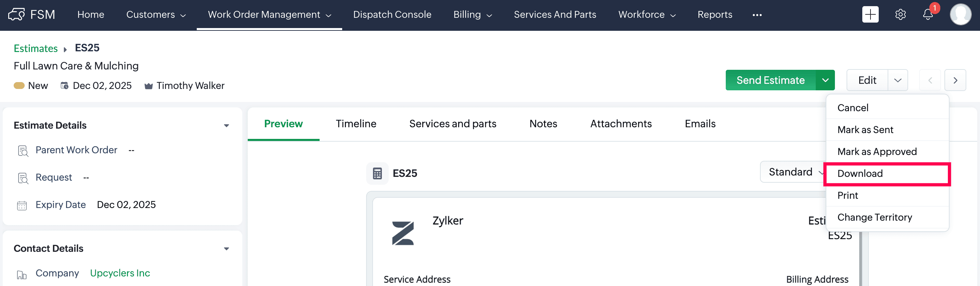Go to the previous estimate arrow
This screenshot has height=286, width=980.
930,80
